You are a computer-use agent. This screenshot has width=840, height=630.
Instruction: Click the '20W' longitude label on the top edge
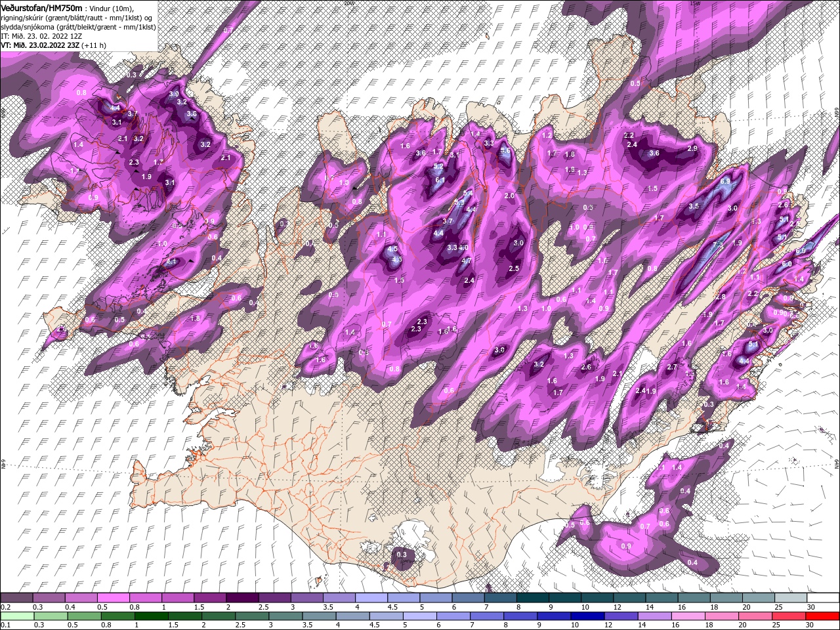click(348, 3)
